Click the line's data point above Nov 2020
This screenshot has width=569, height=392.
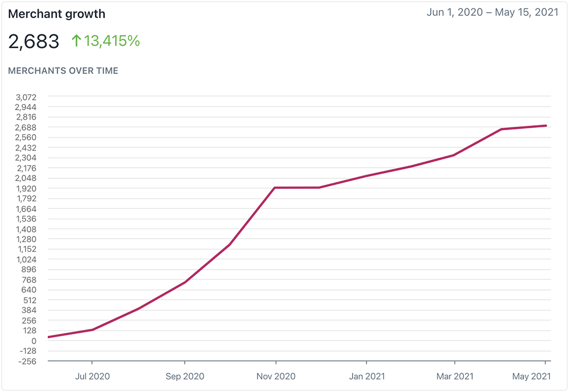pos(276,188)
